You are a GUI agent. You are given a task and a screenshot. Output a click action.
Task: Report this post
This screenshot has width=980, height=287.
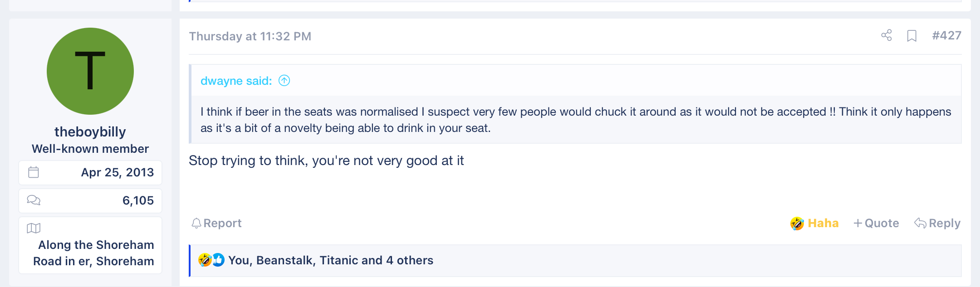pyautogui.click(x=216, y=223)
